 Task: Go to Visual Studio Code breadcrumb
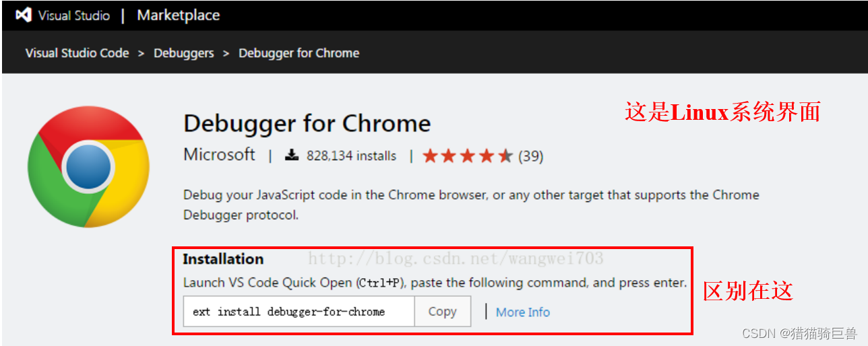point(77,53)
